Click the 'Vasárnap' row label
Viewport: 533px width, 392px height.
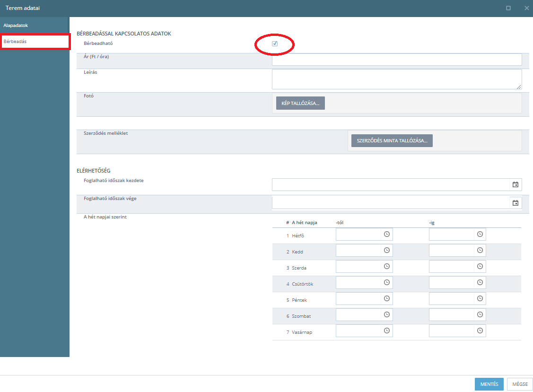coord(302,332)
